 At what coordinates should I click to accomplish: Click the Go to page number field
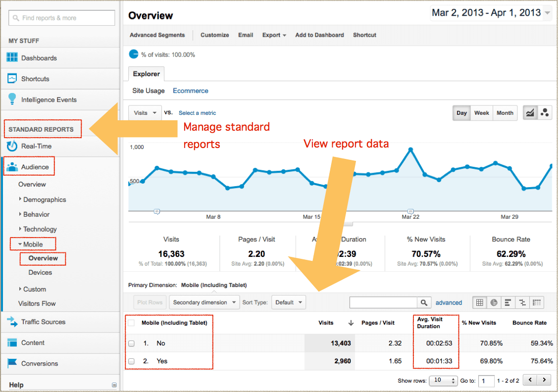486,381
